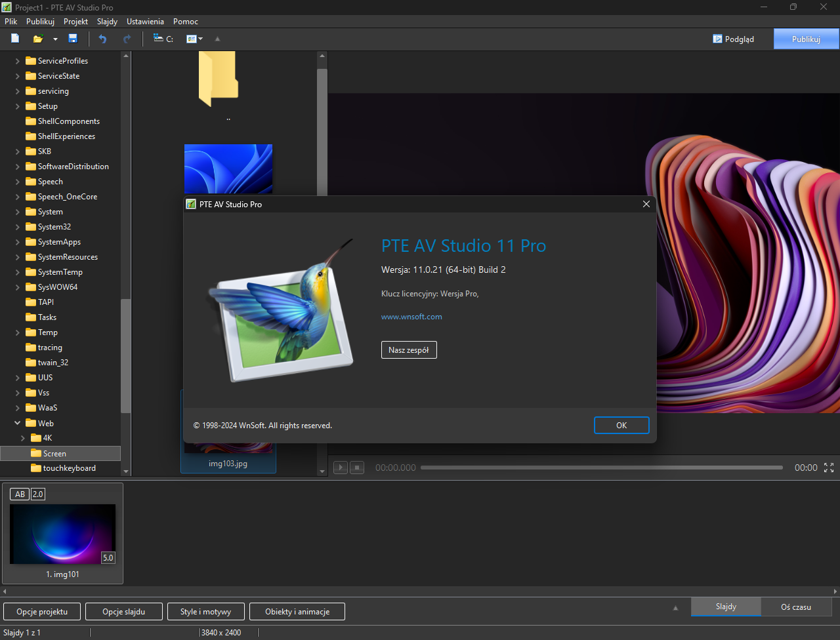Open Style i motywy

coord(206,612)
